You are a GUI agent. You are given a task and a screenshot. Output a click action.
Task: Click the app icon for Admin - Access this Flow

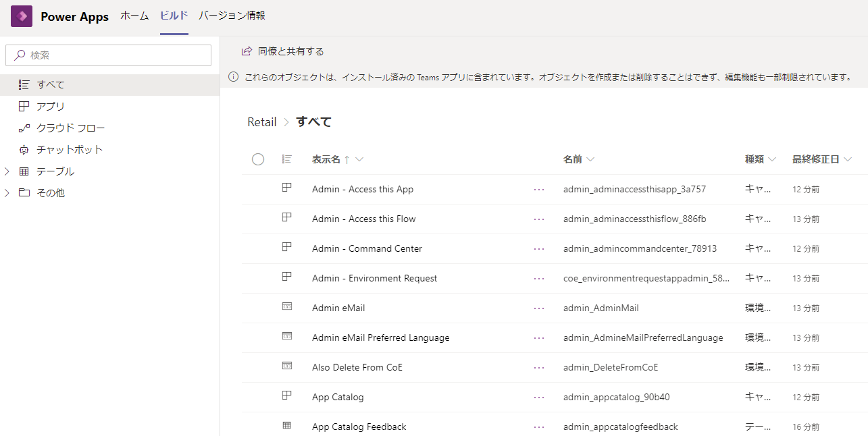click(286, 218)
